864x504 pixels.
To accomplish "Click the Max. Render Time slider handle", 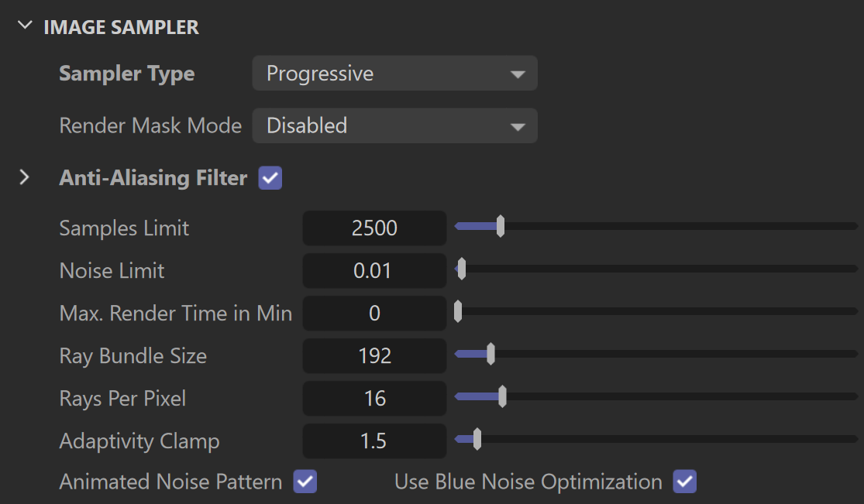I will pyautogui.click(x=458, y=311).
